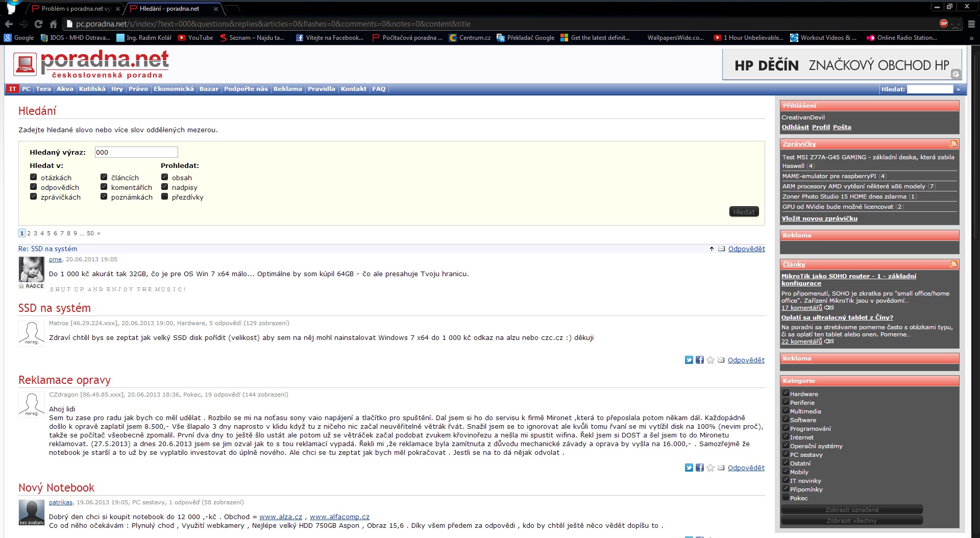The width and height of the screenshot is (980, 538).
Task: Click the Hledat search button in the form
Action: tap(744, 212)
